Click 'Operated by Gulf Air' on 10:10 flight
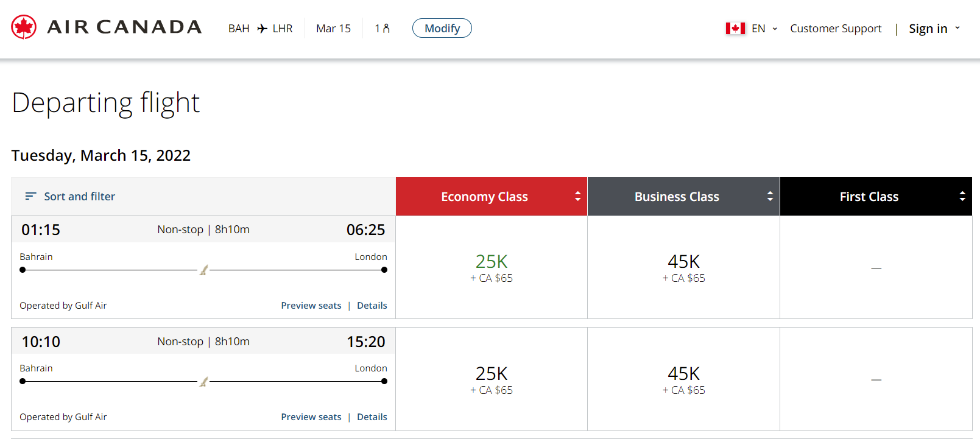980x439 pixels. 63,417
